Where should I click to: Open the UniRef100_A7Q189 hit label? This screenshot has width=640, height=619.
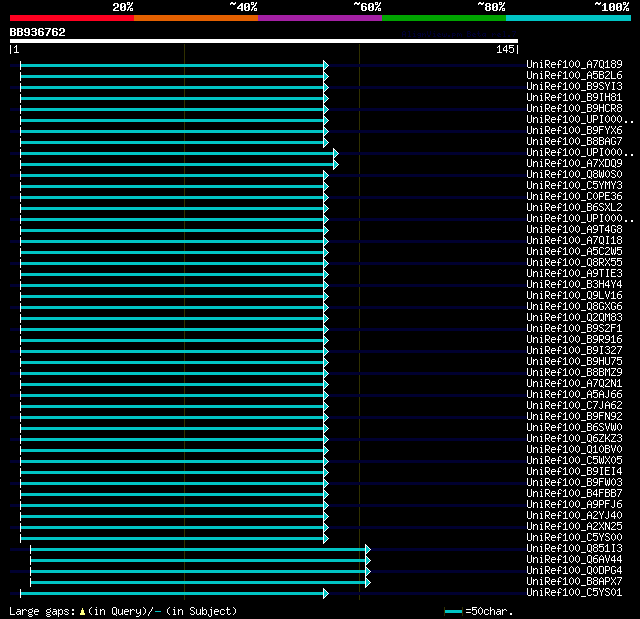pos(574,64)
